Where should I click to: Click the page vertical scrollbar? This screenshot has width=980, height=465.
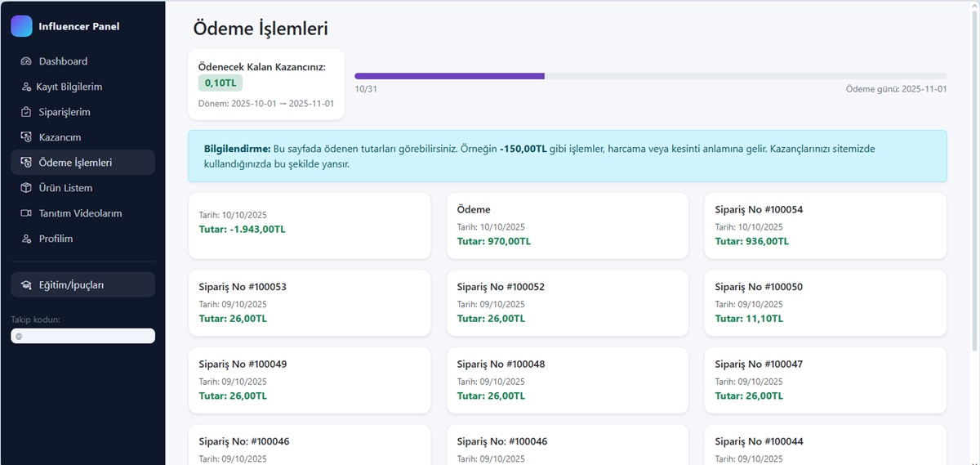974,180
